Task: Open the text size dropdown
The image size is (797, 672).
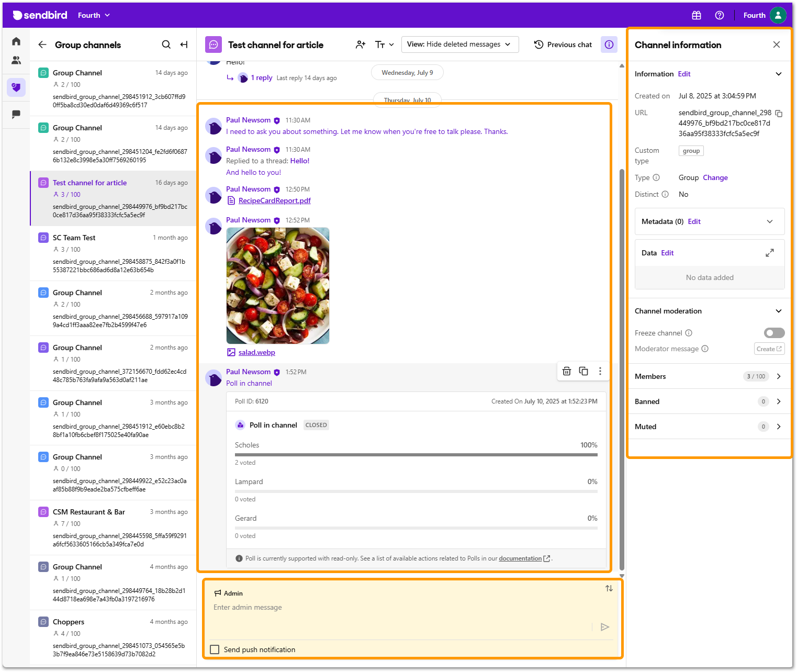Action: pyautogui.click(x=384, y=44)
